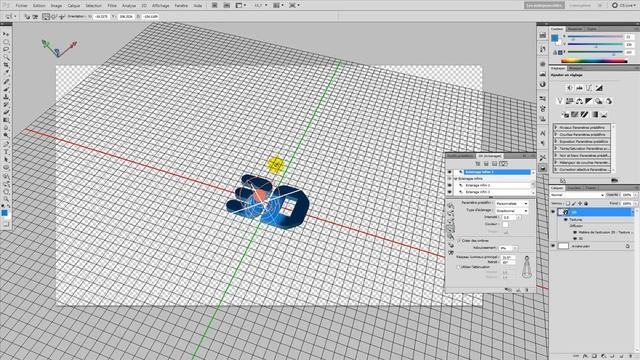Add a Curves adjustment from icons
Screen dimensions: 640x360
tap(589, 88)
